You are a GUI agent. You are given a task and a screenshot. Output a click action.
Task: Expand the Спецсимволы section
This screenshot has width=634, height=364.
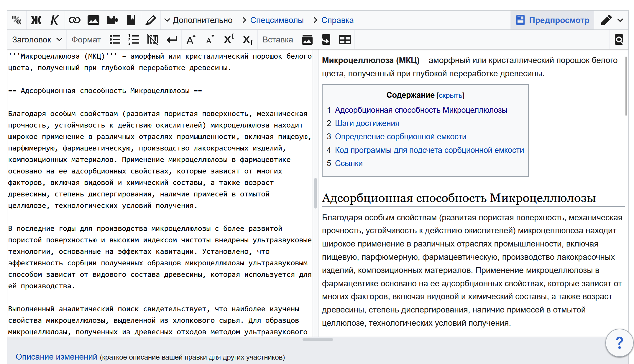coord(273,20)
